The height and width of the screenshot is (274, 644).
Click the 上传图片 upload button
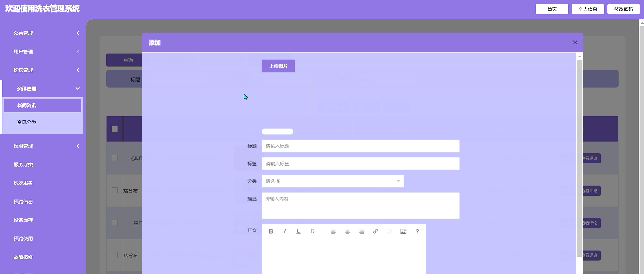278,66
